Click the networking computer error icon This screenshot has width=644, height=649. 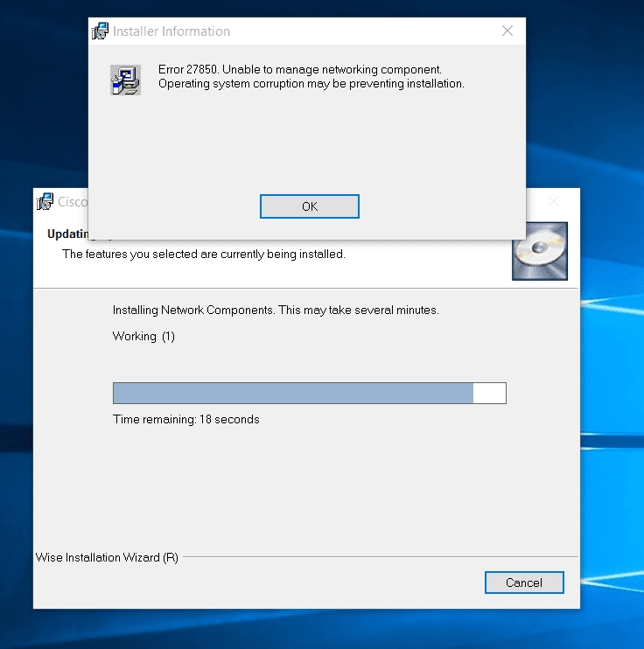pos(125,80)
